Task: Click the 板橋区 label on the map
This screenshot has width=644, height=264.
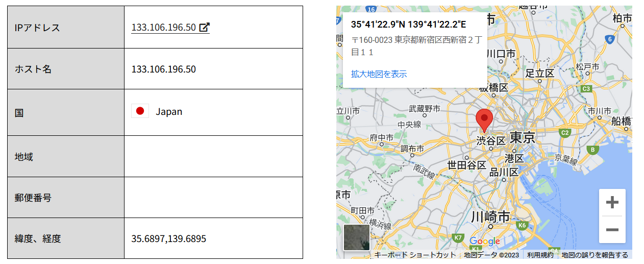Action: [x=493, y=87]
